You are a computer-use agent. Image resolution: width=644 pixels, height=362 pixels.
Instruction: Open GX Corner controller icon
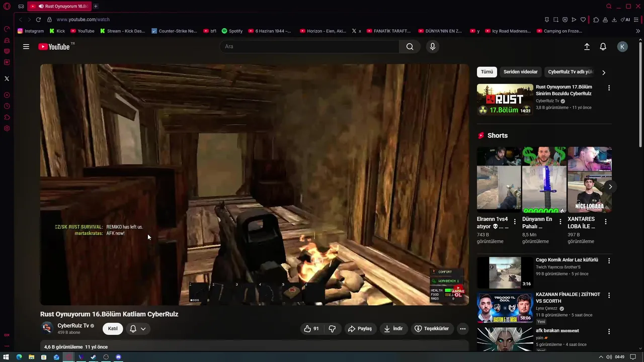coord(21,6)
